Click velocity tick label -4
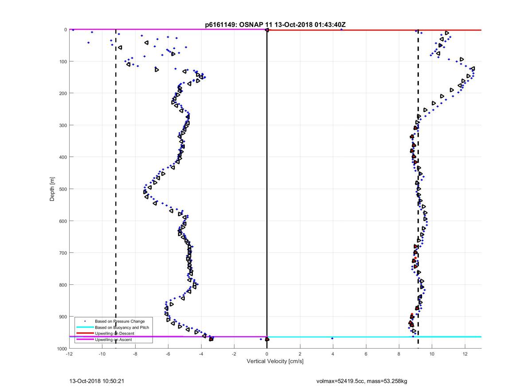532x392 pixels. pyautogui.click(x=201, y=353)
